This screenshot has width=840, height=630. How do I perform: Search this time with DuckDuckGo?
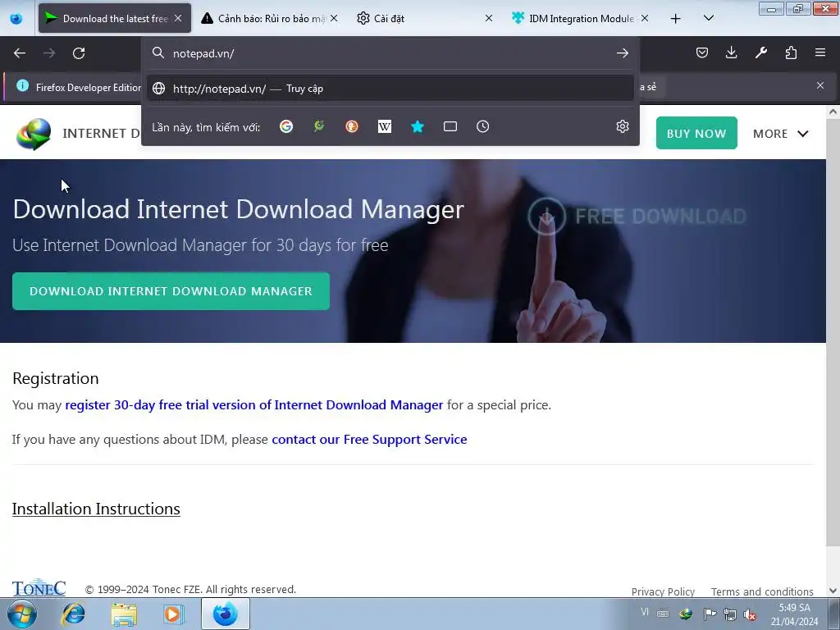click(x=351, y=126)
